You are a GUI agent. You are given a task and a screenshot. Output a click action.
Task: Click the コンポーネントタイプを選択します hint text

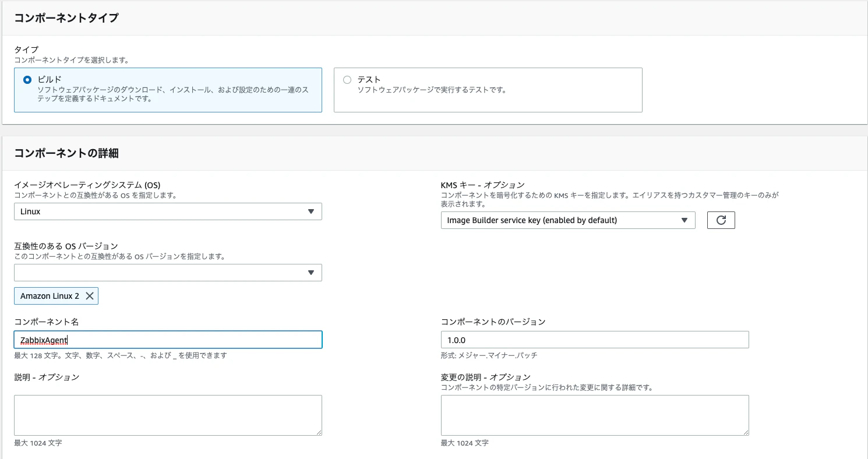(72, 60)
